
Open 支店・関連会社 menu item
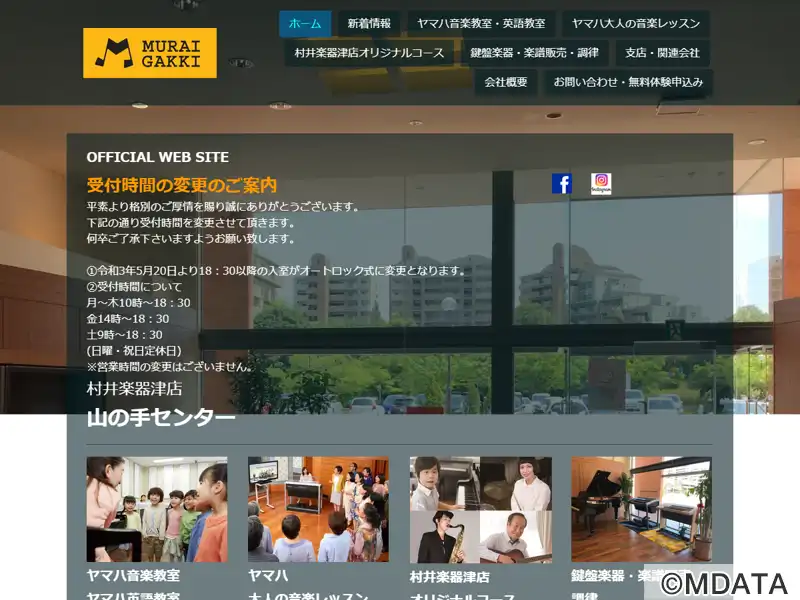(662, 53)
